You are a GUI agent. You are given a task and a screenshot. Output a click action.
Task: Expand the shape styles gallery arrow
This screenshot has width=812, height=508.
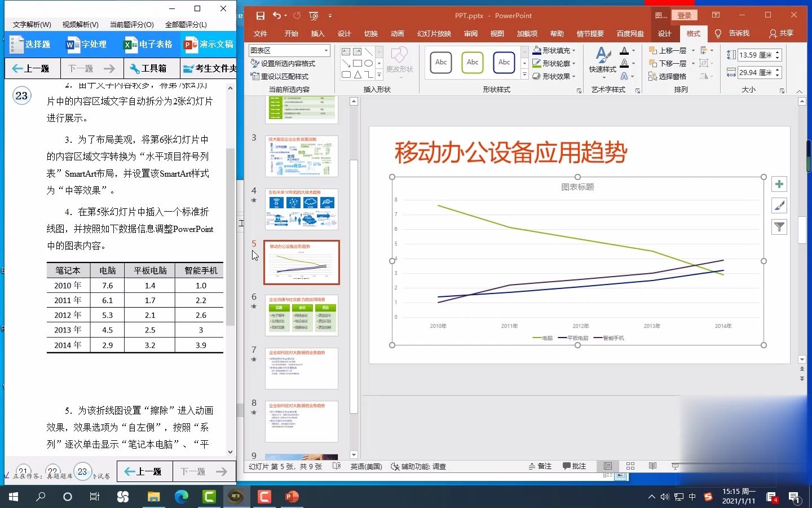[524, 75]
